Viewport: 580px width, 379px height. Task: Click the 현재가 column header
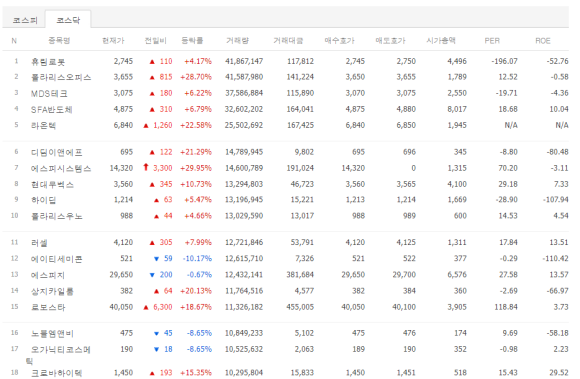point(113,40)
